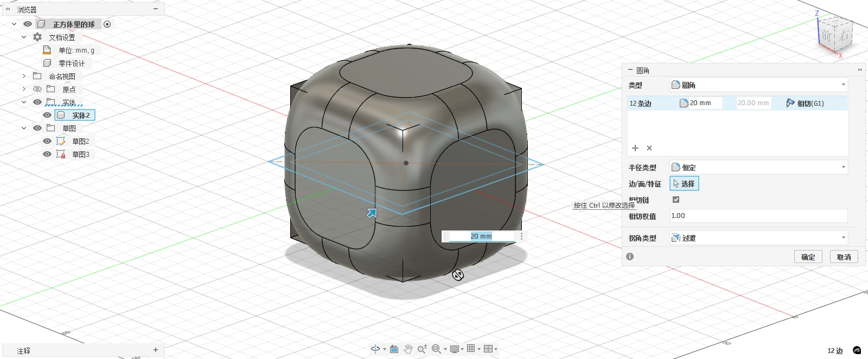Image resolution: width=868 pixels, height=359 pixels.
Task: Collapse the 圆角 dialog minus button
Action: click(x=630, y=70)
